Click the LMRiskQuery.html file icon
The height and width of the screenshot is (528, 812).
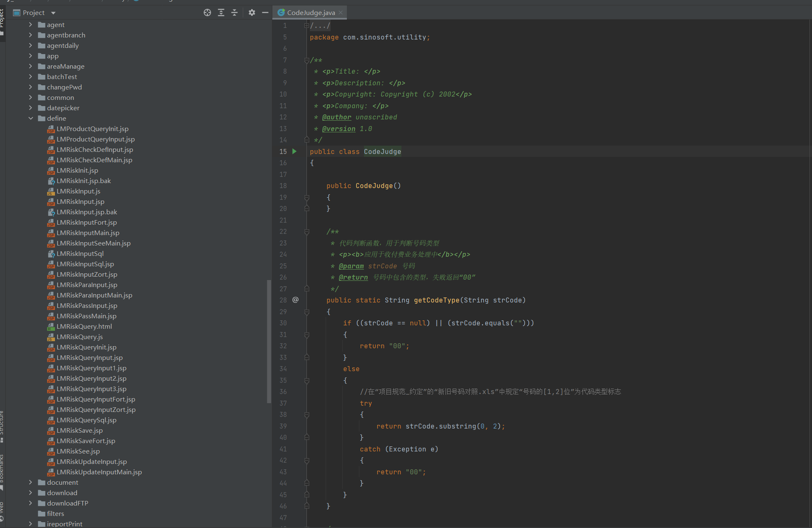click(51, 327)
